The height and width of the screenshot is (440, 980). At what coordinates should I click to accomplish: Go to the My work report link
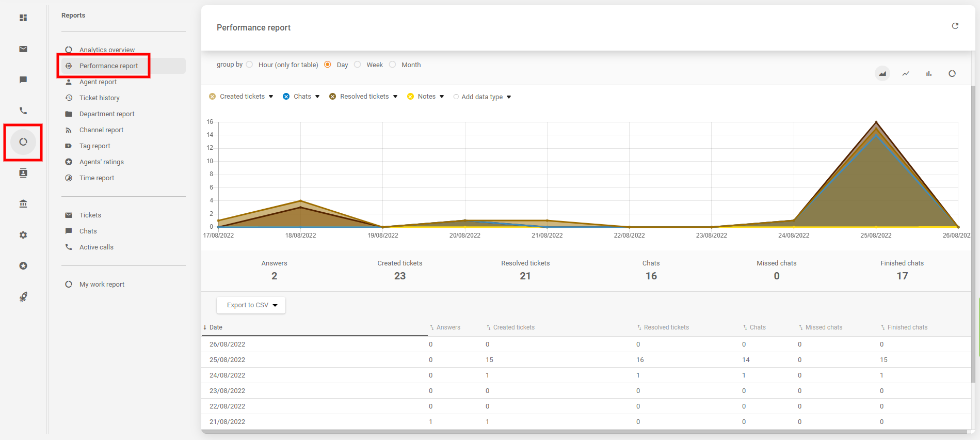[102, 285]
